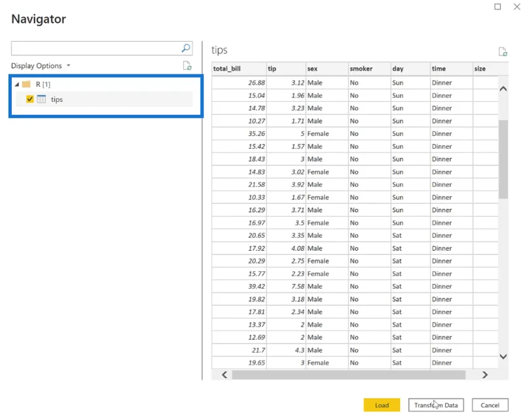The image size is (523, 420).
Task: Click the horizontal scroll right arrow
Action: [x=484, y=375]
